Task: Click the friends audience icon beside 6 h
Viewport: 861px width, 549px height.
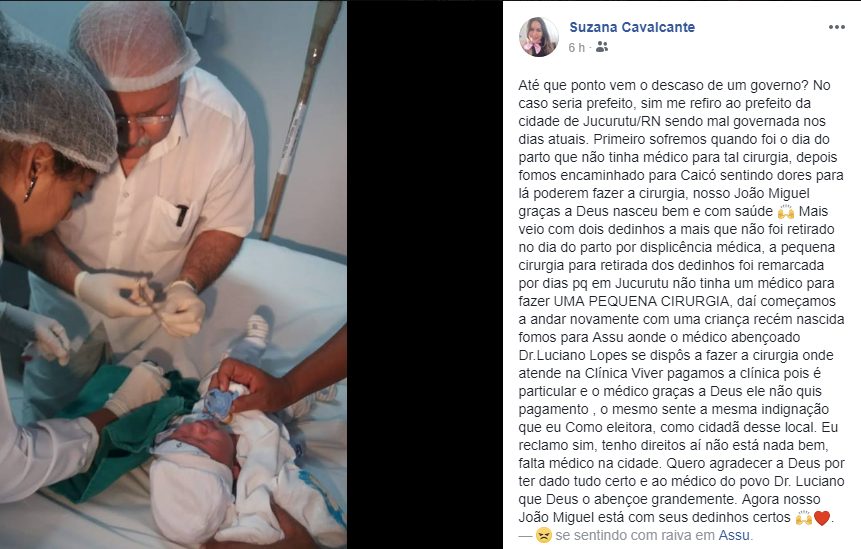Action: pos(602,47)
